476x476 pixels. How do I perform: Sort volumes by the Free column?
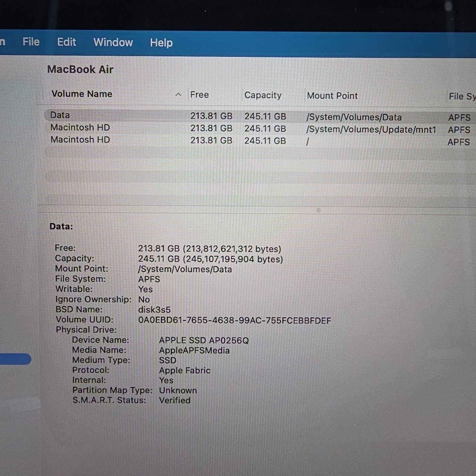point(199,95)
